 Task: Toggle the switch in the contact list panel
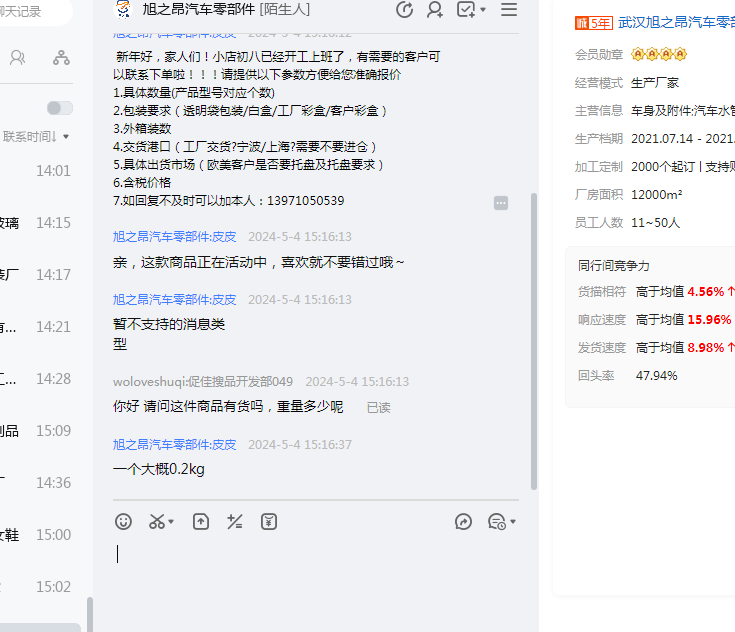click(59, 108)
